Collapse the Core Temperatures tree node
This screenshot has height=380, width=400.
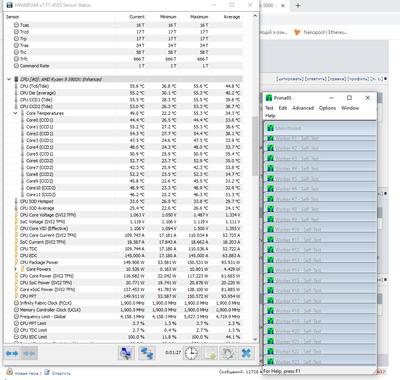click(15, 113)
